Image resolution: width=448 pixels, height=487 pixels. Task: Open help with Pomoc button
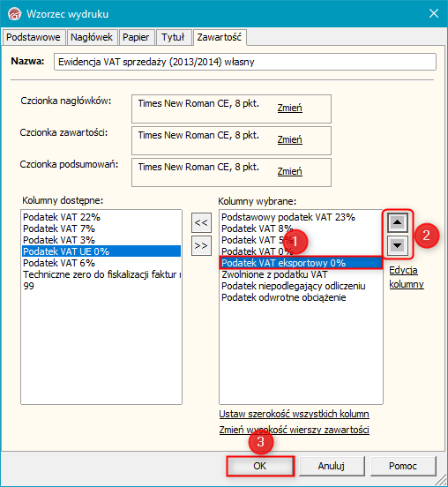(403, 466)
